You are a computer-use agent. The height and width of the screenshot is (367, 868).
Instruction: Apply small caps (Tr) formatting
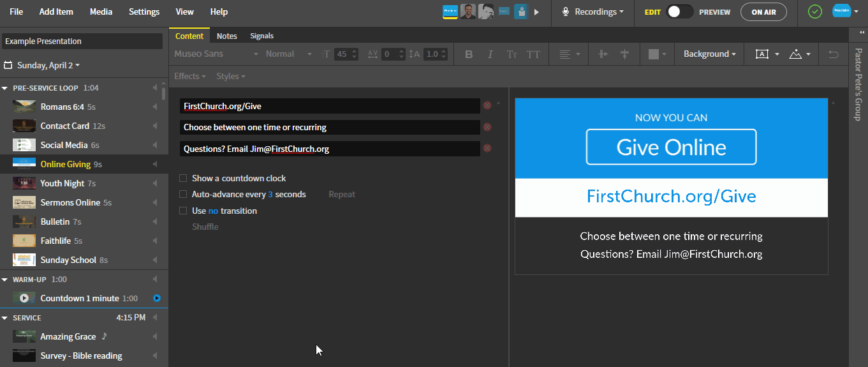coord(511,54)
